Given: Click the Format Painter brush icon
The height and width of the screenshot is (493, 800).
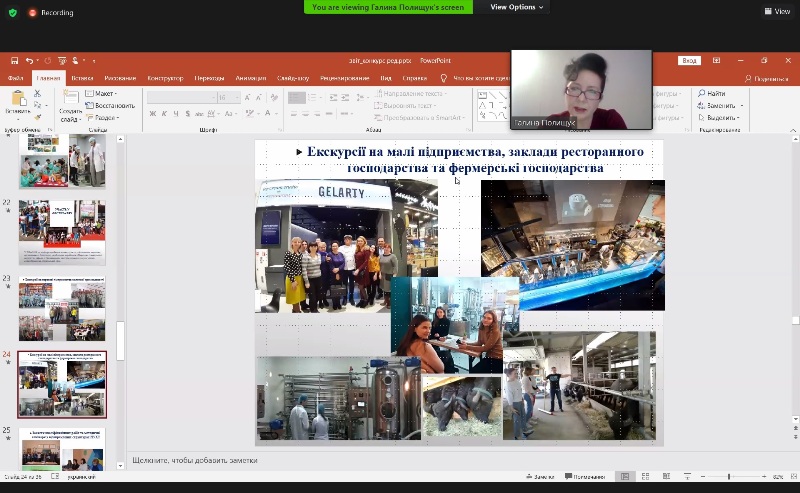Looking at the screenshot, I should (37, 117).
